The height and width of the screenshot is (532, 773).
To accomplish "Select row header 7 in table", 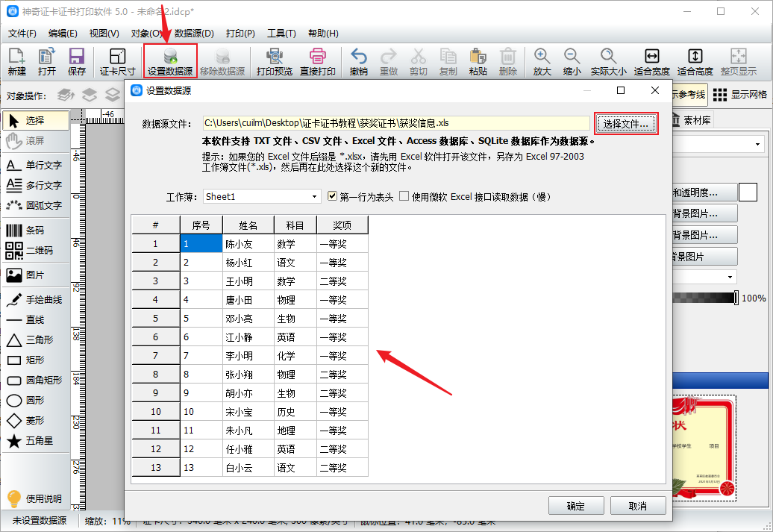I will (155, 355).
